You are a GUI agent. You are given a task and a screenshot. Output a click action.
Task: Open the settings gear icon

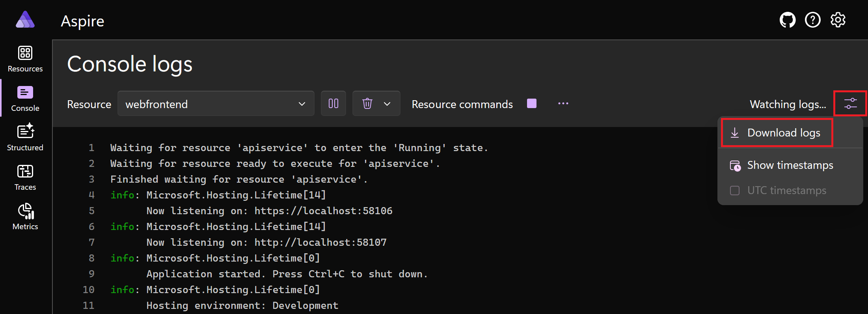(838, 20)
